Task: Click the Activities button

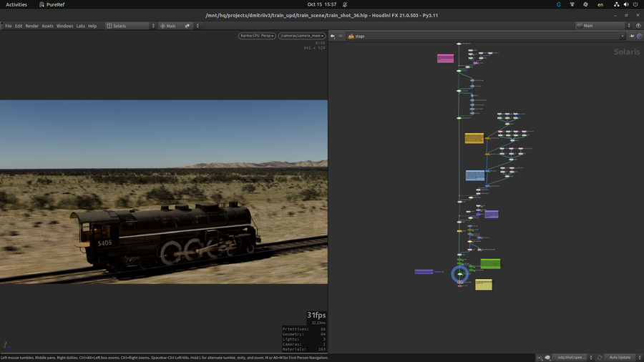Action: 16,4
